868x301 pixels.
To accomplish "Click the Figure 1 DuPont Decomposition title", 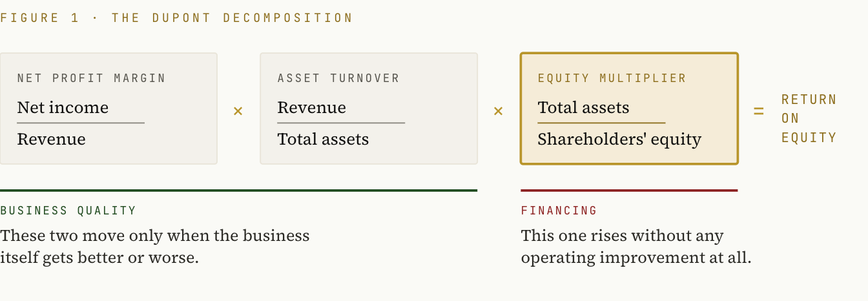I will click(176, 17).
